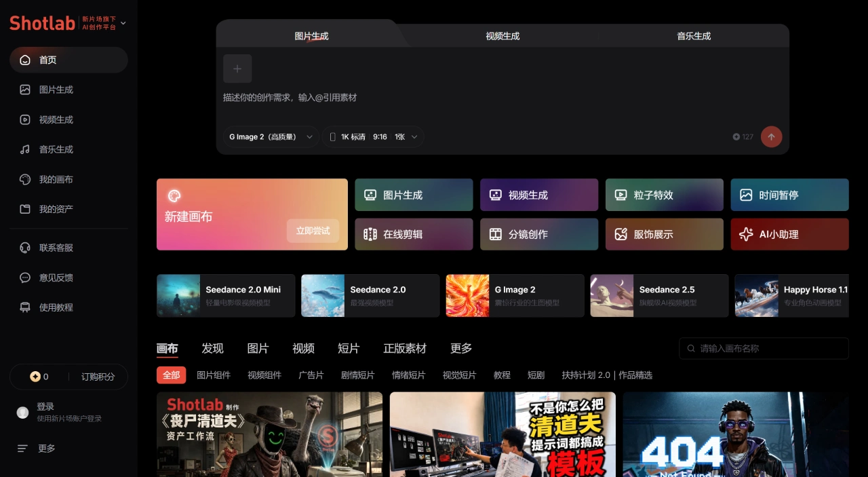868x477 pixels.
Task: Select the 更多 section tab
Action: 461,348
